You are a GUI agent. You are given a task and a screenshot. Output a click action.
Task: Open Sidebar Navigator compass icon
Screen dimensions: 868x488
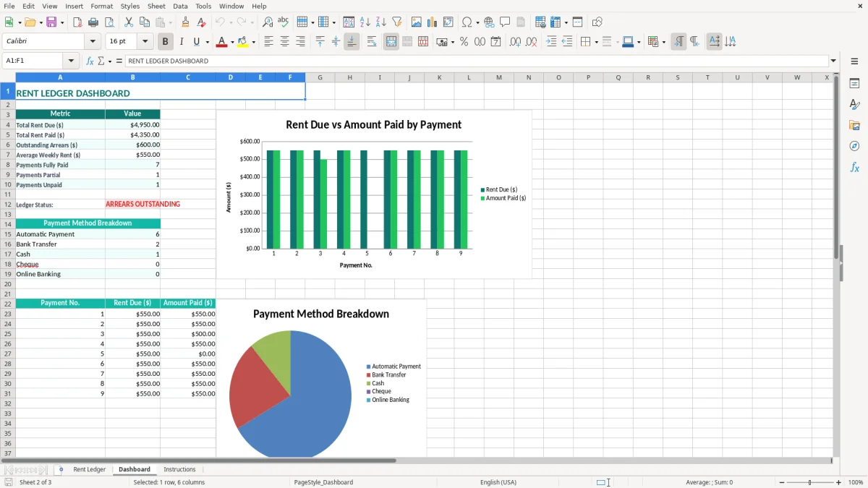coord(854,146)
